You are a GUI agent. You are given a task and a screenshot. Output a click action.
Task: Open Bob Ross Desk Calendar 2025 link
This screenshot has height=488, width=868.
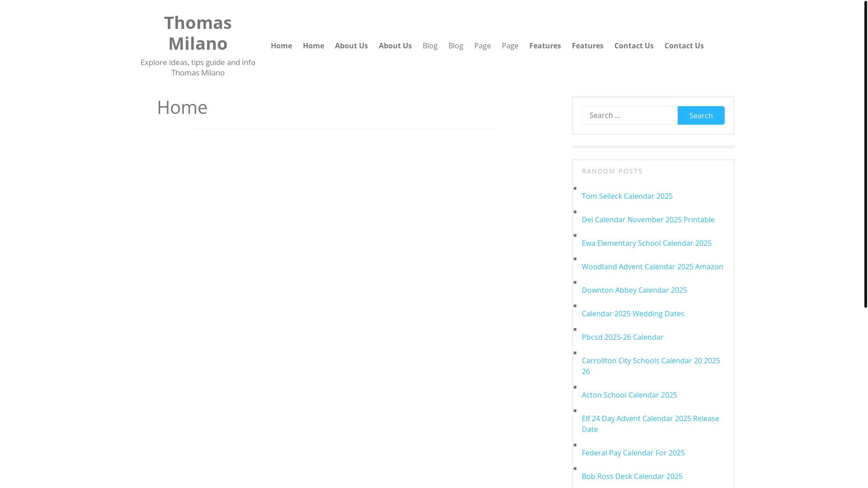coord(632,476)
